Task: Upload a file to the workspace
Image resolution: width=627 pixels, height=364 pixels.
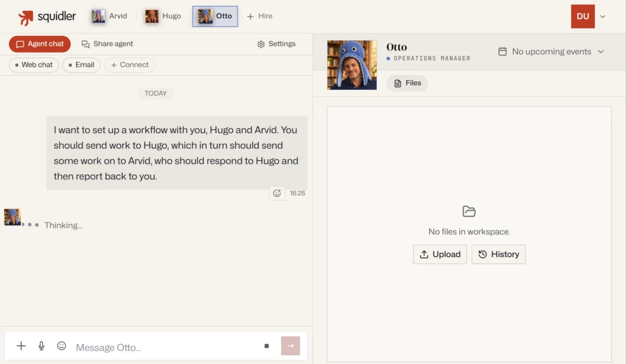Action: pyautogui.click(x=440, y=254)
